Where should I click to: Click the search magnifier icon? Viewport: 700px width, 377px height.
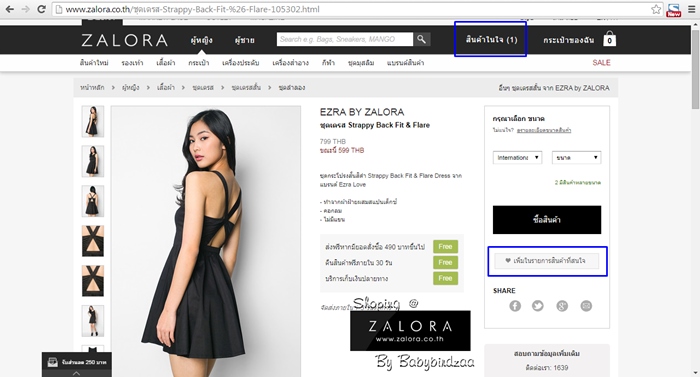point(421,39)
